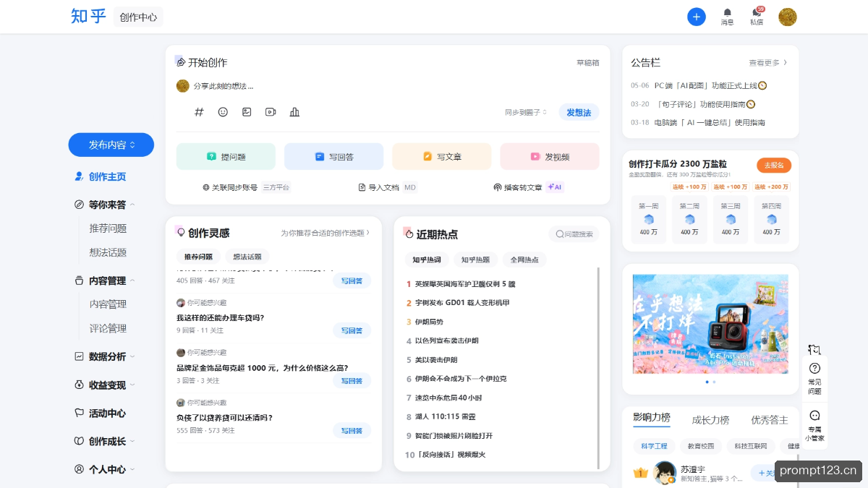Viewport: 868px width, 488px height.
Task: Switch to 推荐问题 tab in 创作灵感
Action: 198,257
